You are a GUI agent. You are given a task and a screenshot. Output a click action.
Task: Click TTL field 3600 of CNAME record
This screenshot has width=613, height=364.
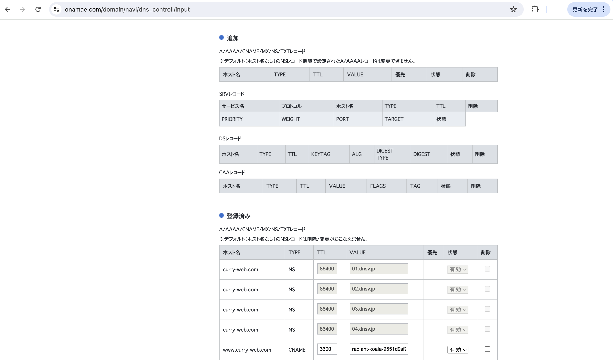coord(327,349)
